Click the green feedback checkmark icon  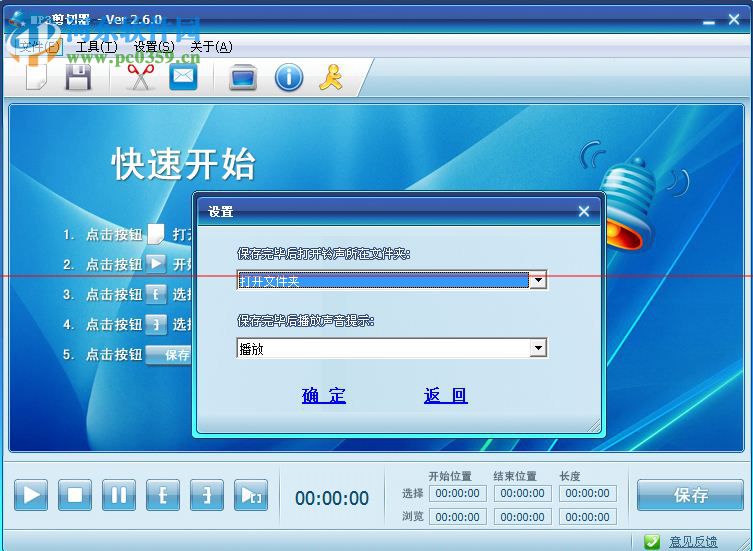[x=652, y=542]
